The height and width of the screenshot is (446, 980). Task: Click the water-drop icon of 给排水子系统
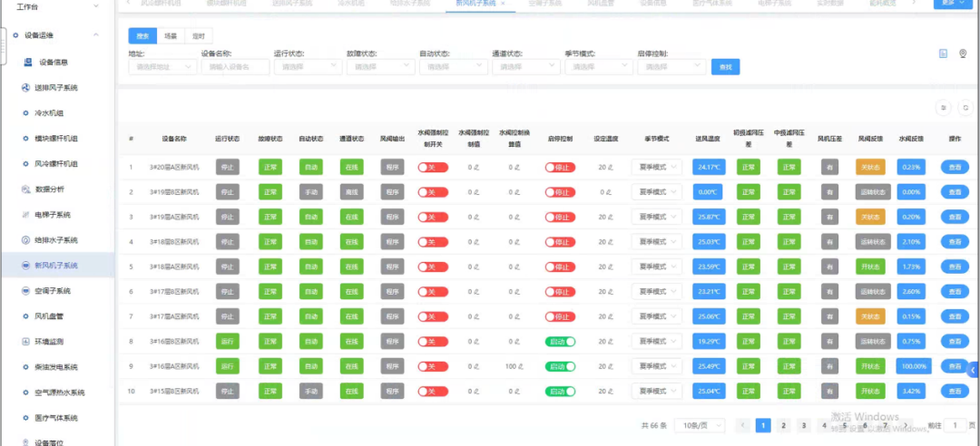[25, 240]
